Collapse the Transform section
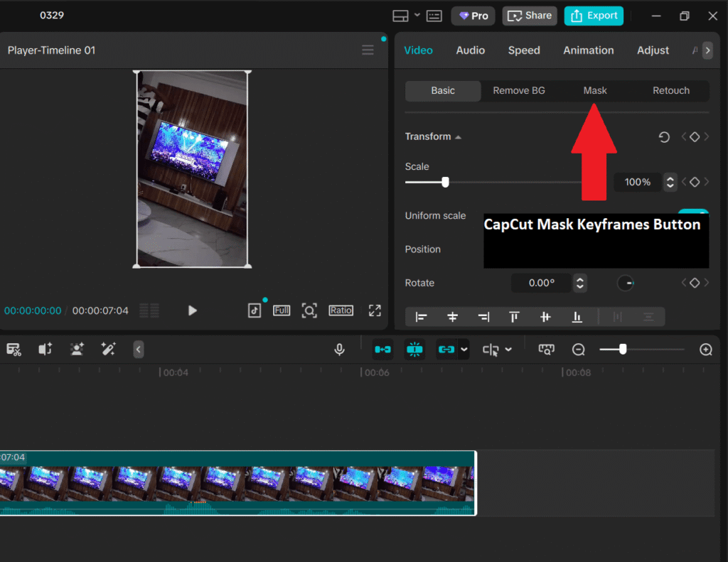The width and height of the screenshot is (728, 562). coord(459,136)
